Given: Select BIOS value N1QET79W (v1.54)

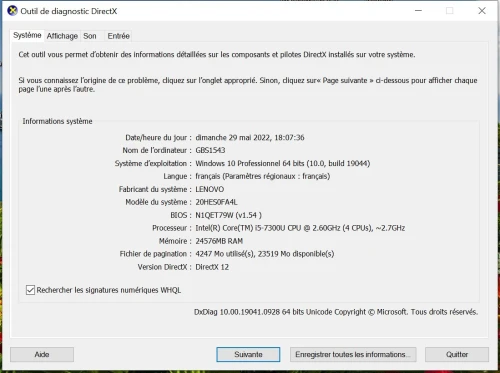Looking at the screenshot, I should point(228,215).
